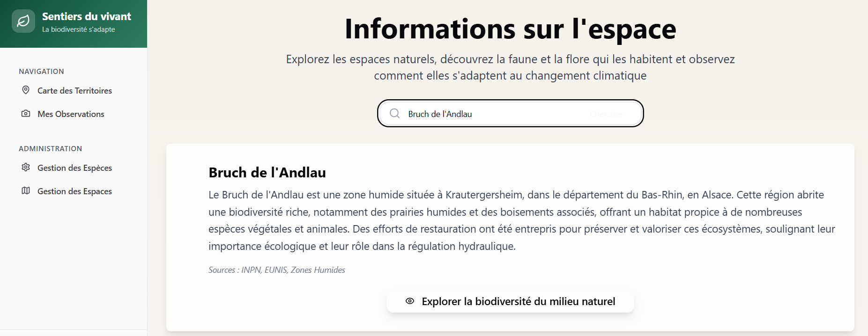The width and height of the screenshot is (868, 336).
Task: Click the camera icon for Mes Observations
Action: point(26,113)
